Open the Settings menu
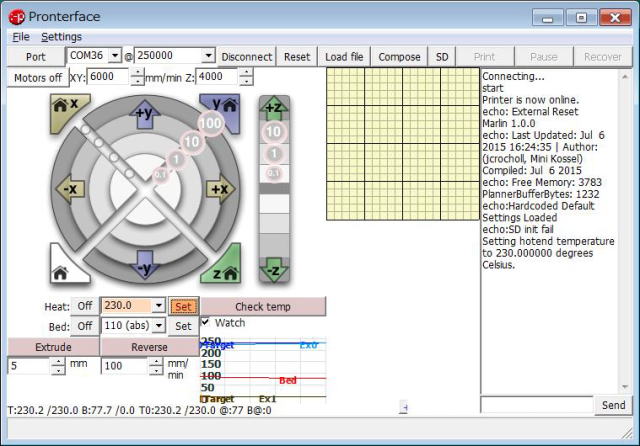Screen dimensions: 640x446 (61, 37)
